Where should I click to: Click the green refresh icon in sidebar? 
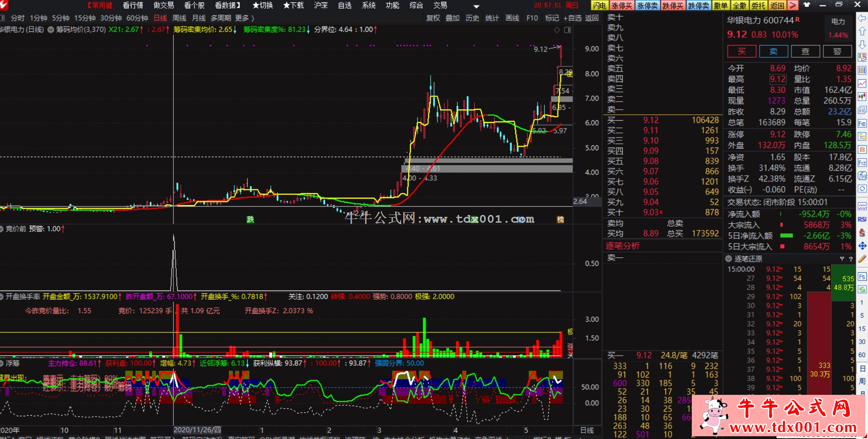pos(862,289)
